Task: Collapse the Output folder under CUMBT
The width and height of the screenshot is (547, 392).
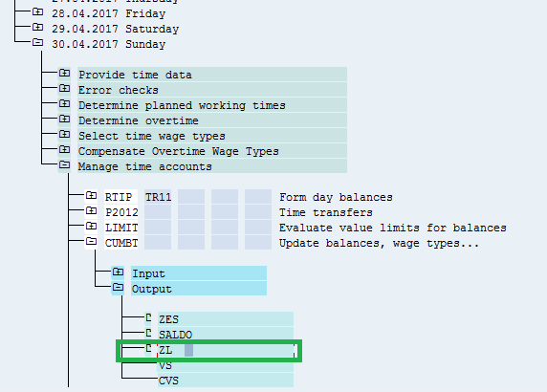Action: [x=119, y=288]
